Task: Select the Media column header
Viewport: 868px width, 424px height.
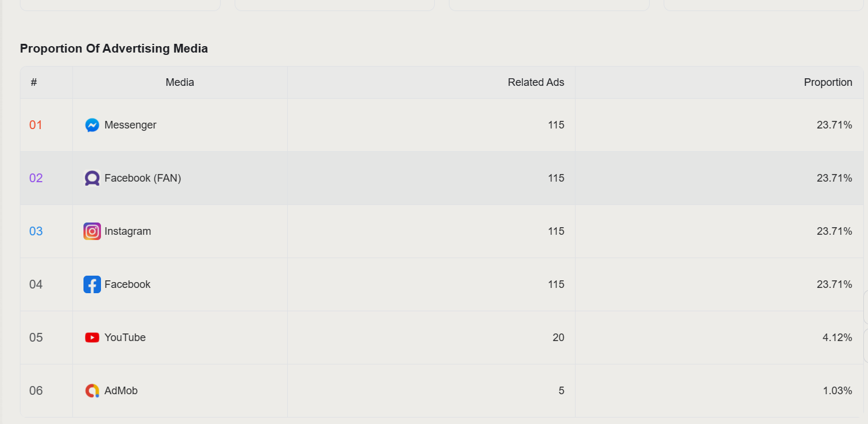Action: pos(180,82)
